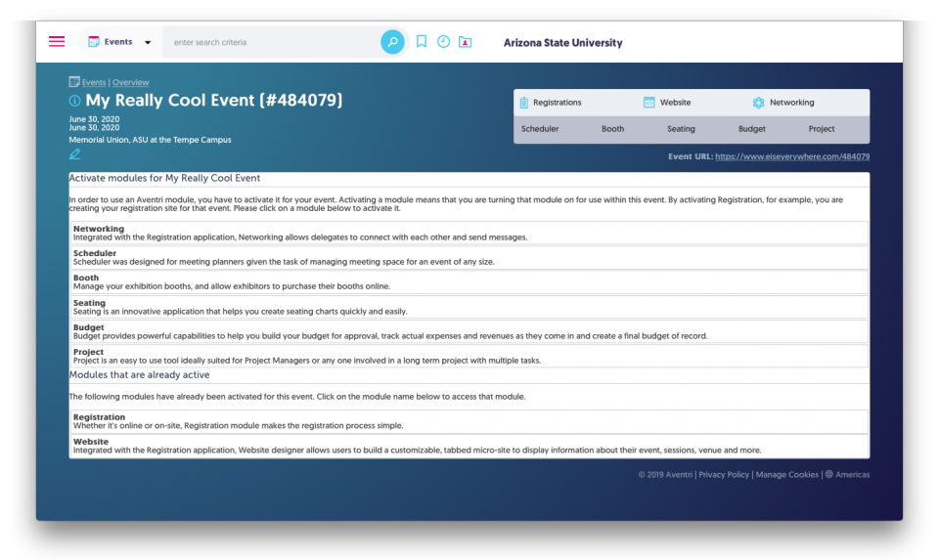Click the search criteria input field
Screen dimensions: 939x560
click(273, 42)
